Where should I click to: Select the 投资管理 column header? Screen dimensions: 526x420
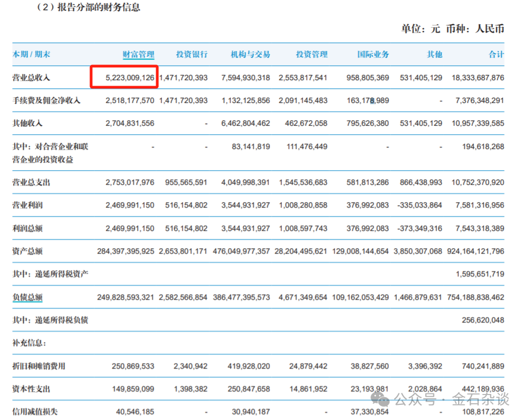tap(312, 54)
